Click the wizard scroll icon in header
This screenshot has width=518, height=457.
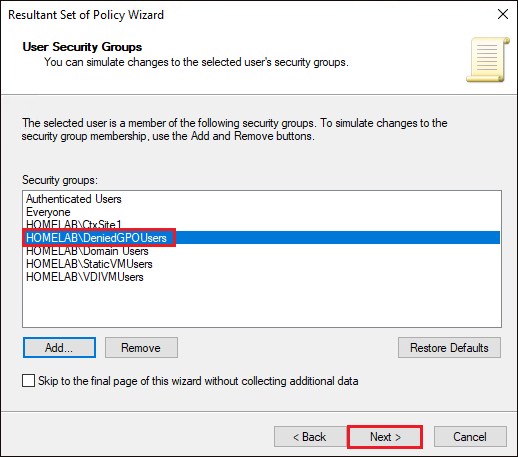pos(488,60)
